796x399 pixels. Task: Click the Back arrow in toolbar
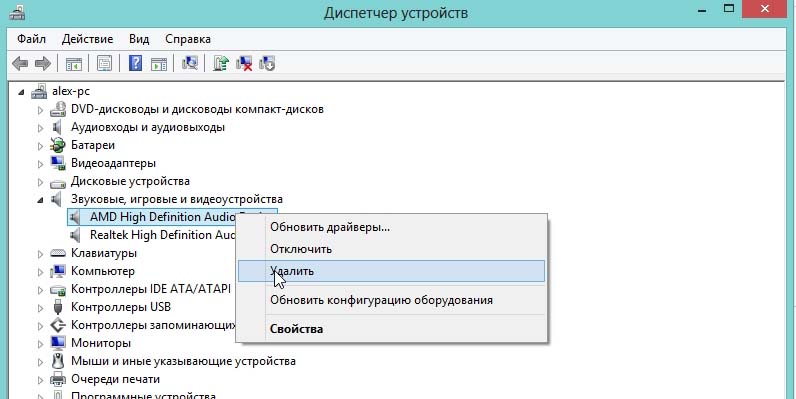click(x=20, y=63)
